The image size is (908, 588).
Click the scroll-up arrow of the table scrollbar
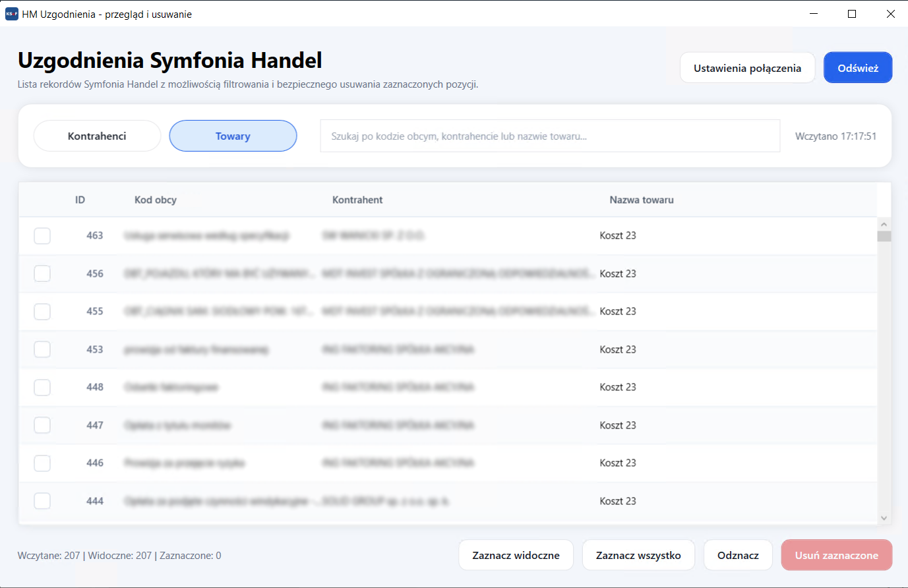[x=884, y=225]
